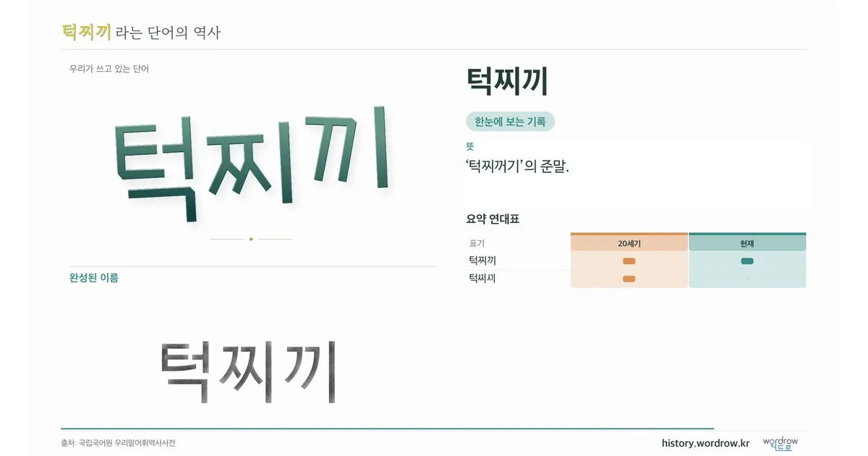Select the 한눈에 보는 기록 pill button

(x=510, y=122)
